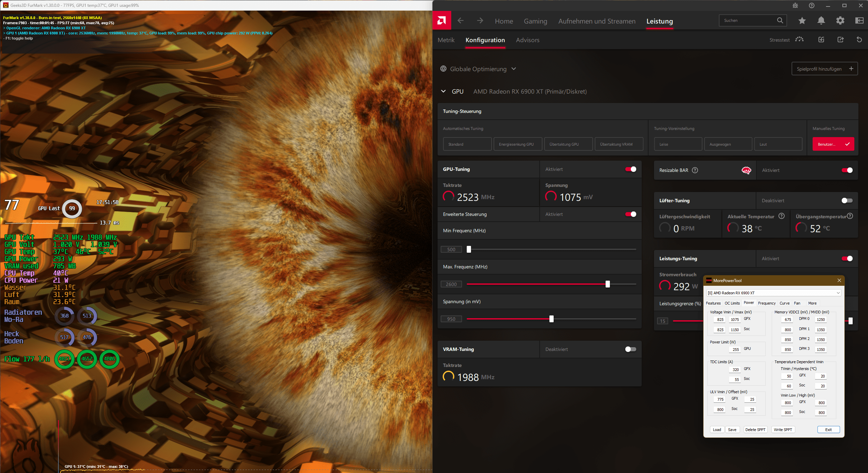Click Delete SPPT button
The image size is (868, 473).
755,430
